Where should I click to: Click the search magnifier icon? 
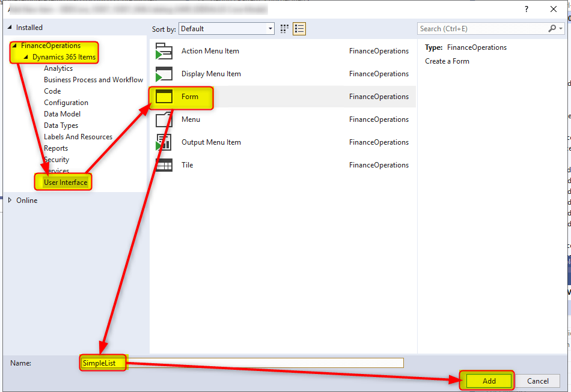point(552,29)
